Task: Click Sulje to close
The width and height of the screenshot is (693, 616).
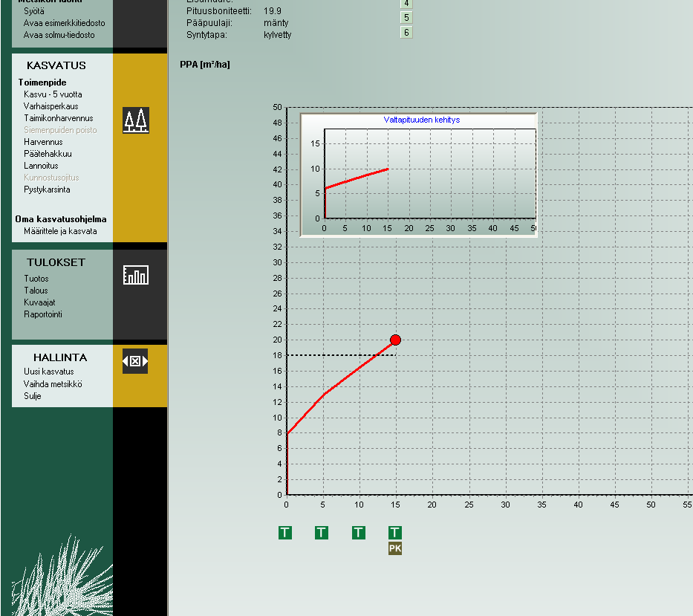Action: click(32, 396)
